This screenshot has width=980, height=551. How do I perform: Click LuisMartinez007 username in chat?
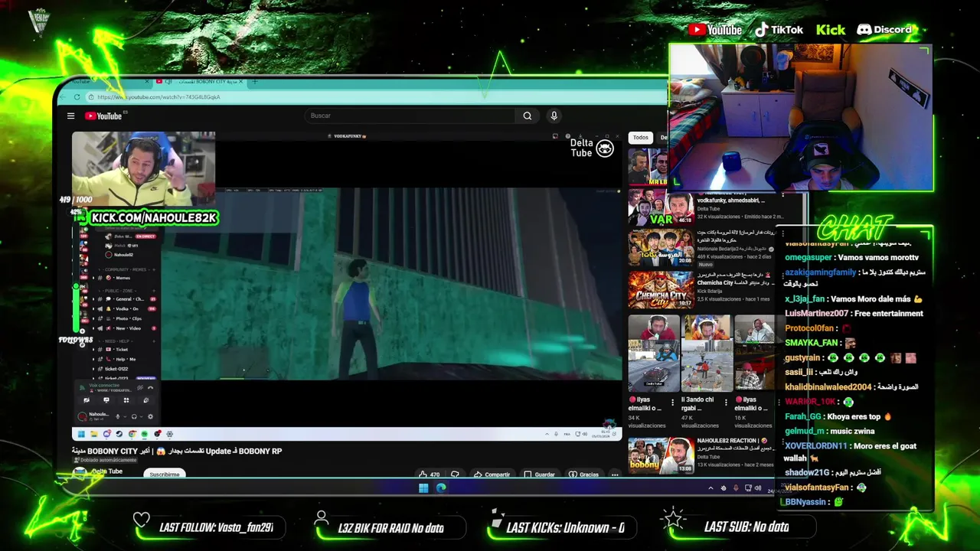[816, 314]
